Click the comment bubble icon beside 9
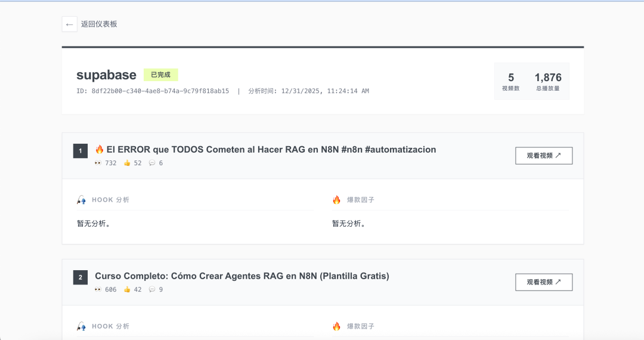 [x=152, y=289]
